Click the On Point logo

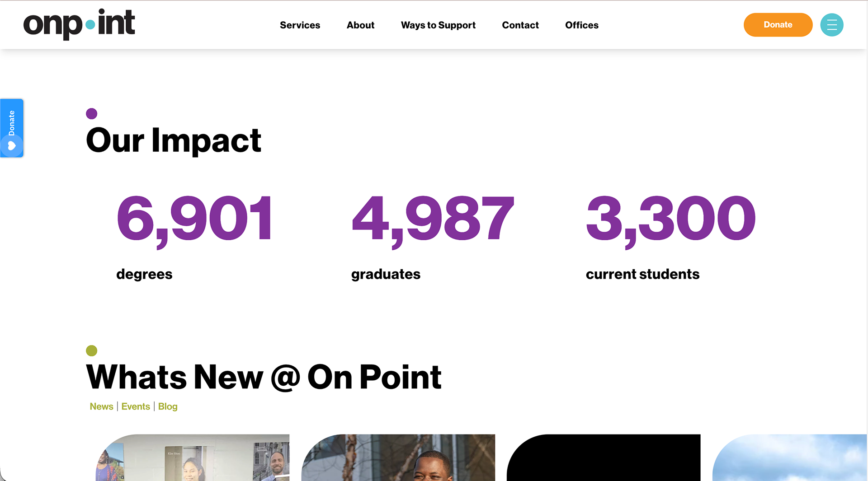(x=79, y=24)
